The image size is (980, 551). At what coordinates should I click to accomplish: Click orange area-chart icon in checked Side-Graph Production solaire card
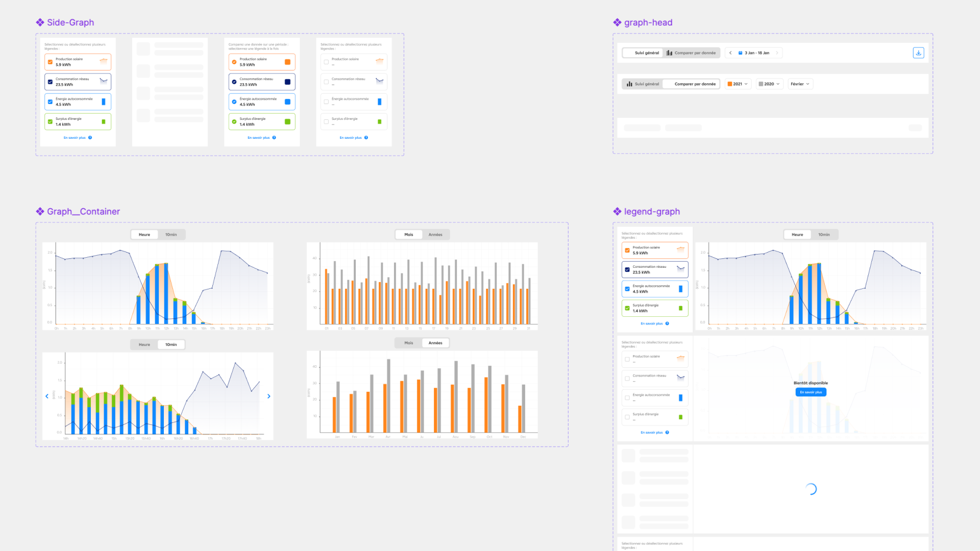click(104, 61)
